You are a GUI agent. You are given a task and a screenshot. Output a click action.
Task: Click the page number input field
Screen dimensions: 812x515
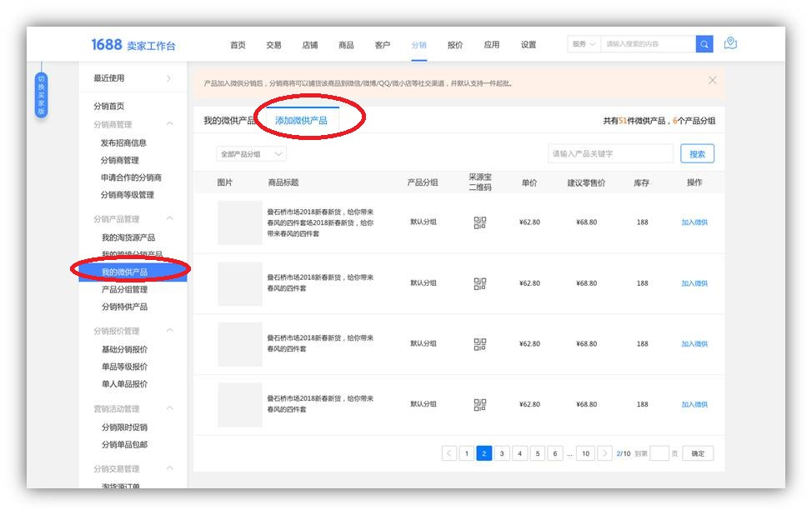659,452
